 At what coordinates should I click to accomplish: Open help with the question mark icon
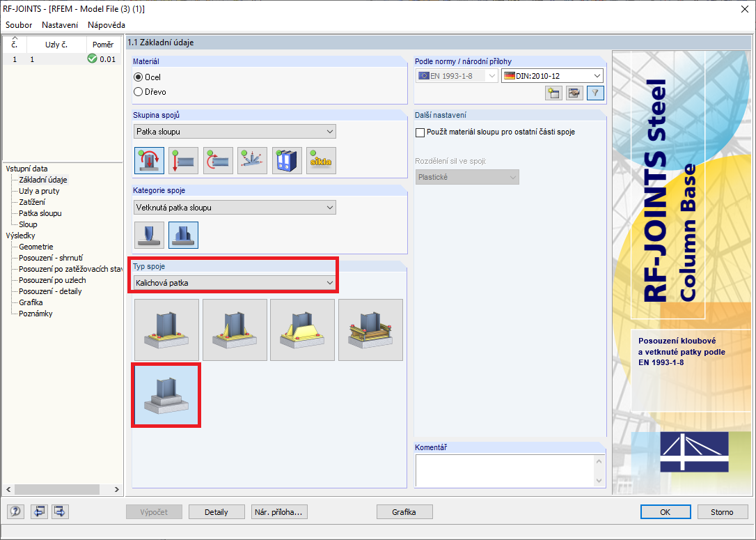tap(15, 511)
